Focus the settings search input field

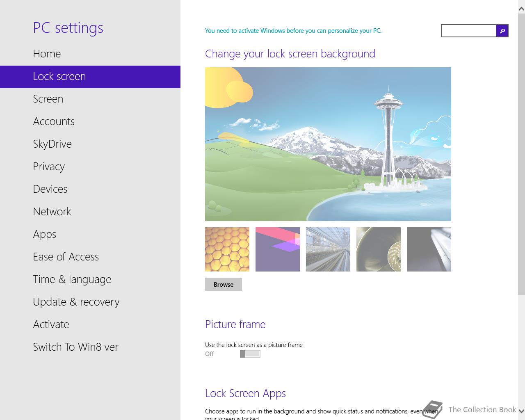point(469,31)
